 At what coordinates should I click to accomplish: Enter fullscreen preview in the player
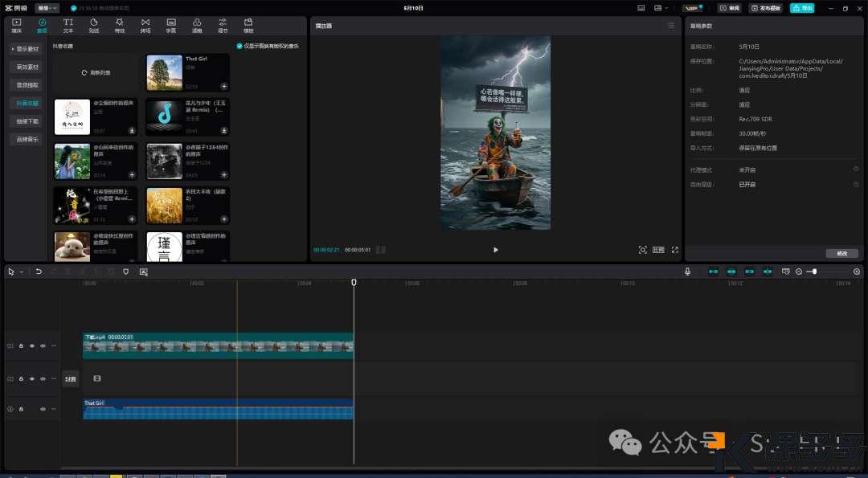(674, 250)
